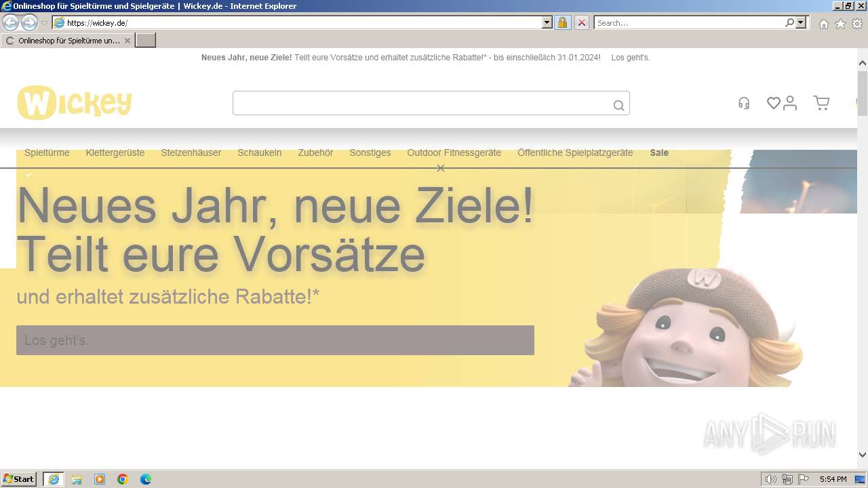Click the Wickey mascot image
The width and height of the screenshot is (868, 488).
[x=685, y=327]
